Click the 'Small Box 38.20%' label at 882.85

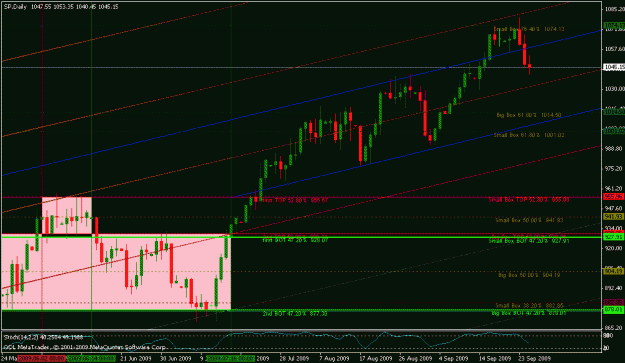coord(529,306)
